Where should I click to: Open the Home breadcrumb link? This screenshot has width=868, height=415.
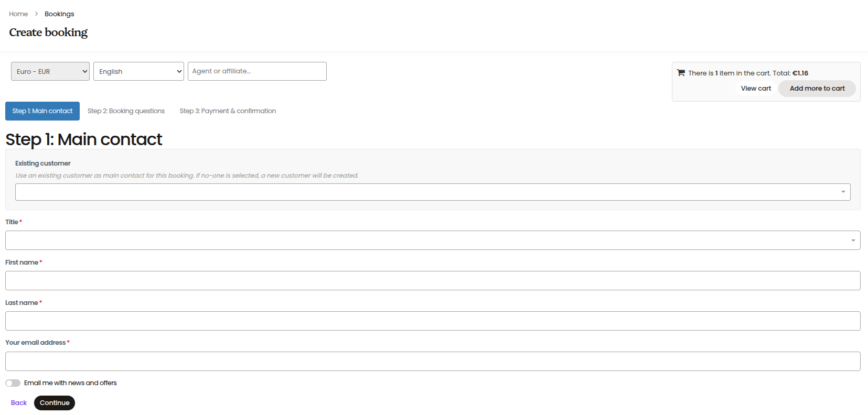click(18, 14)
